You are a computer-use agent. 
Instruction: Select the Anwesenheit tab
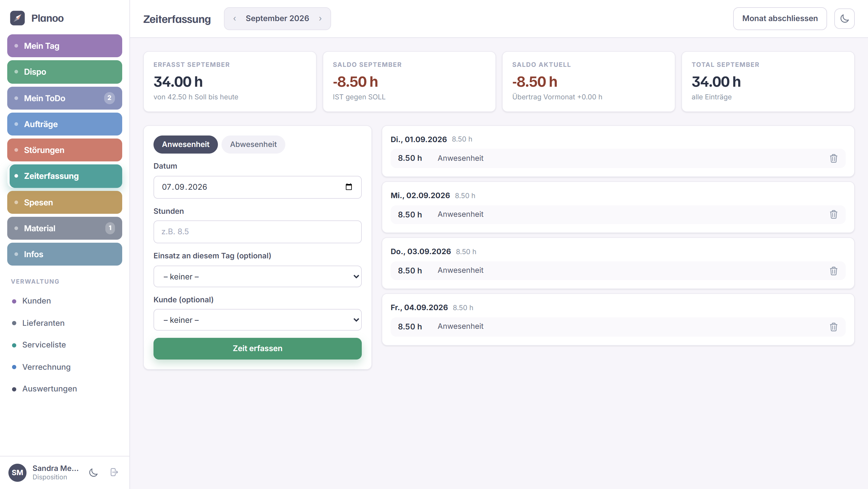(186, 145)
